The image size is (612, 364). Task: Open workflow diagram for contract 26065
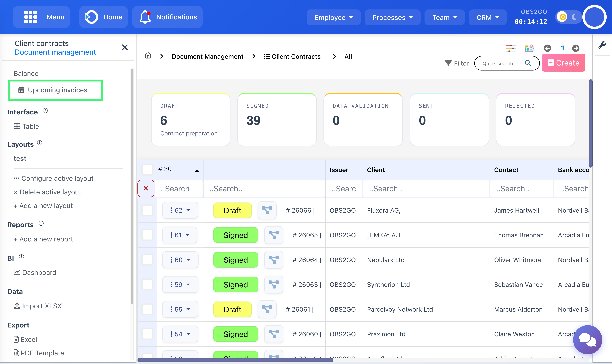tap(274, 235)
